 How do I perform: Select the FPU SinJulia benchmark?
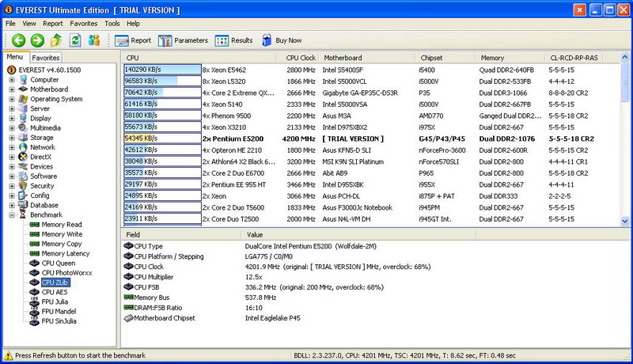59,321
